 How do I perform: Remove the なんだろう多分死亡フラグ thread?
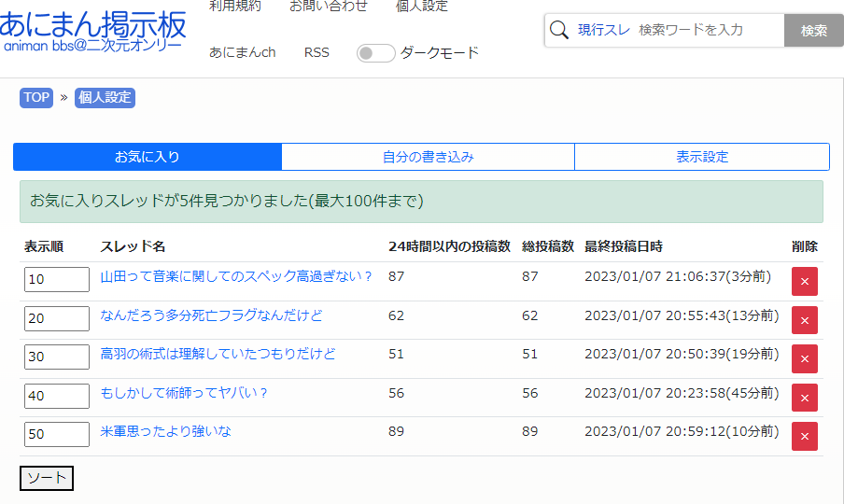(x=804, y=320)
